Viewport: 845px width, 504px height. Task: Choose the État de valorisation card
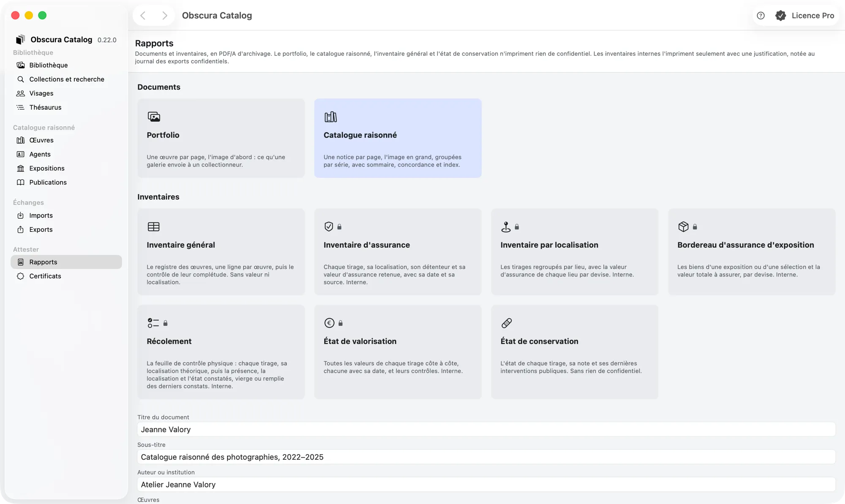pos(398,352)
